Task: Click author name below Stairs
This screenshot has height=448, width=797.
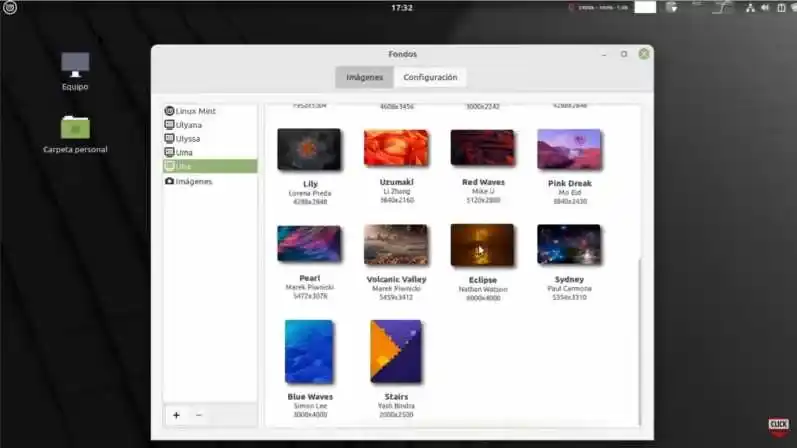Action: coord(396,406)
